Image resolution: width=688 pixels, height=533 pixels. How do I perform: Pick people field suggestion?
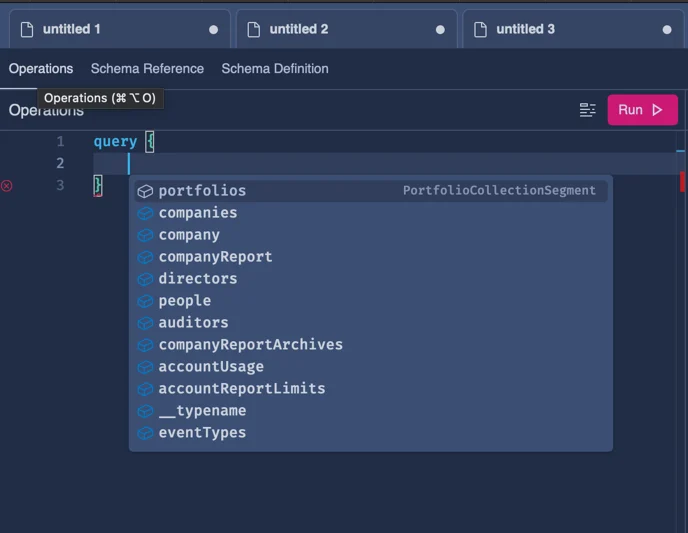(371, 300)
